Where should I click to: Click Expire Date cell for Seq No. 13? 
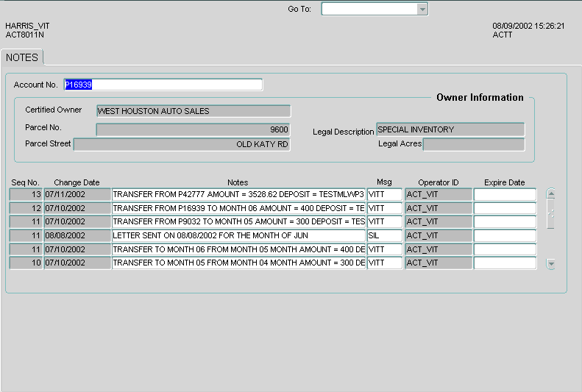[505, 194]
